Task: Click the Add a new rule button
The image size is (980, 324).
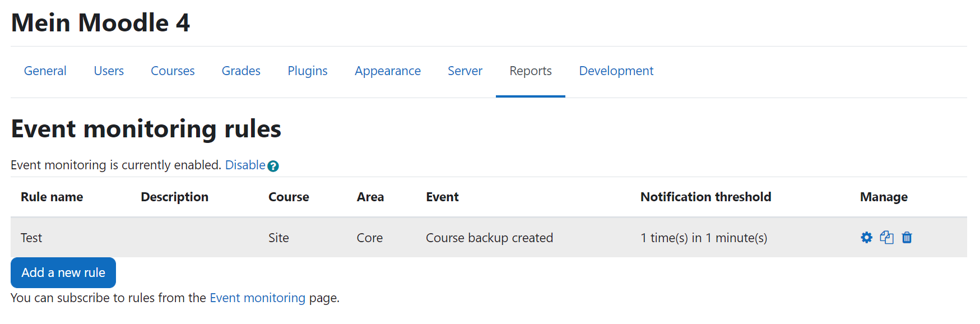Action: tap(63, 272)
